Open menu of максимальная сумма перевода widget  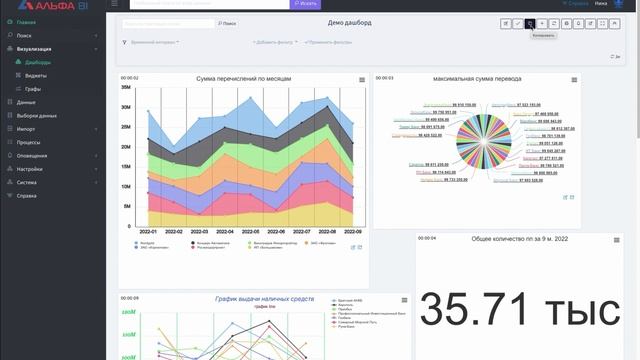point(574,80)
